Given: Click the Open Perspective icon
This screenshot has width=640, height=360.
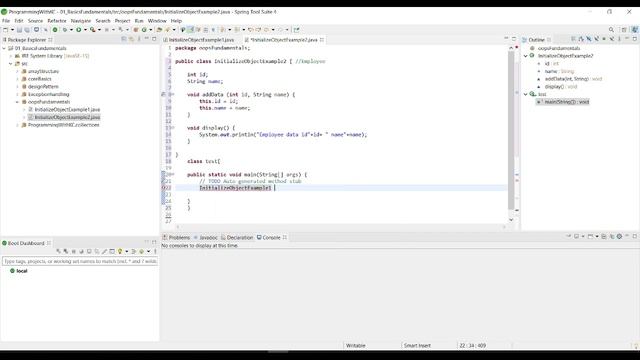Looking at the screenshot, I should click(624, 30).
